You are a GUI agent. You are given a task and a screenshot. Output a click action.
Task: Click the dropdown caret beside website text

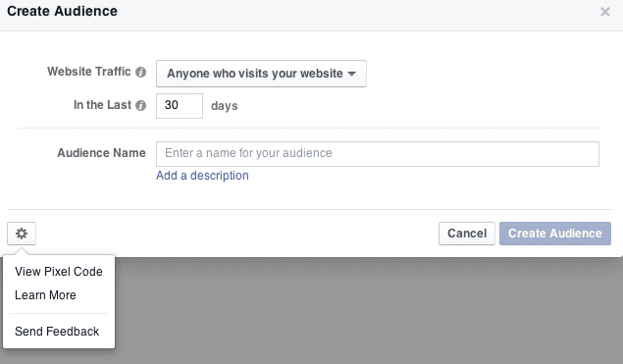pyautogui.click(x=351, y=74)
